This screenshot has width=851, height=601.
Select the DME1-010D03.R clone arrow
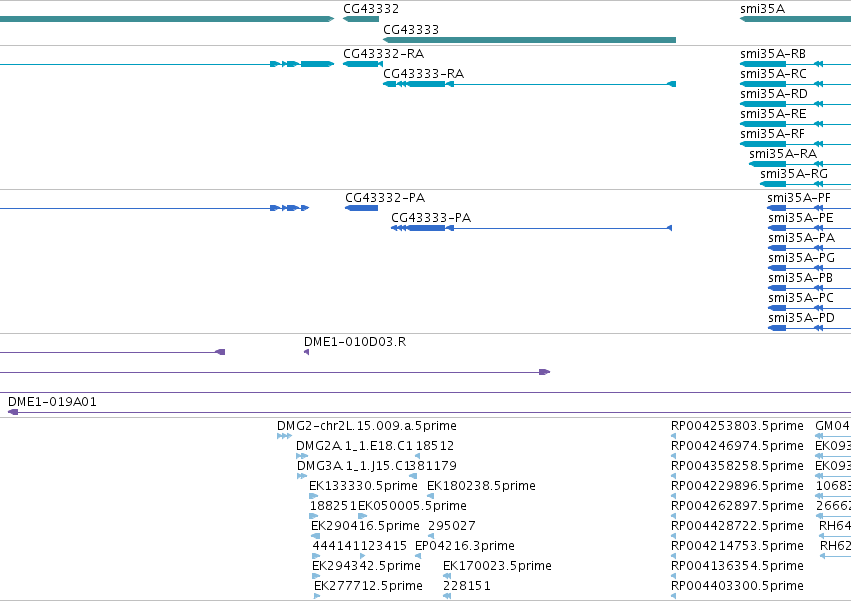click(x=306, y=352)
